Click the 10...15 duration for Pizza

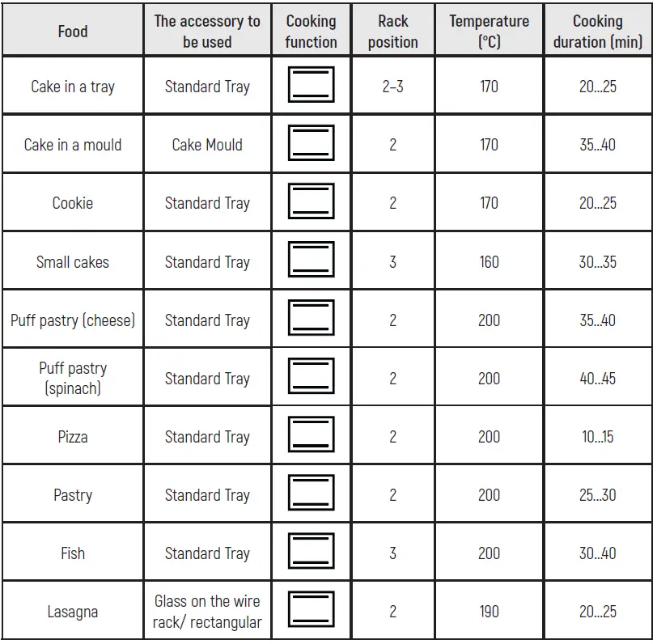pyautogui.click(x=597, y=437)
